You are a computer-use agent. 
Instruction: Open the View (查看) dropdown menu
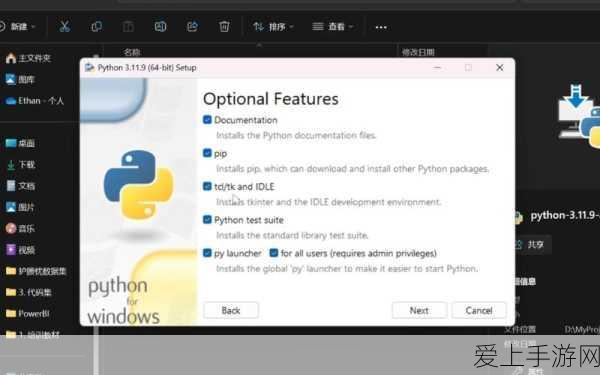(x=333, y=26)
